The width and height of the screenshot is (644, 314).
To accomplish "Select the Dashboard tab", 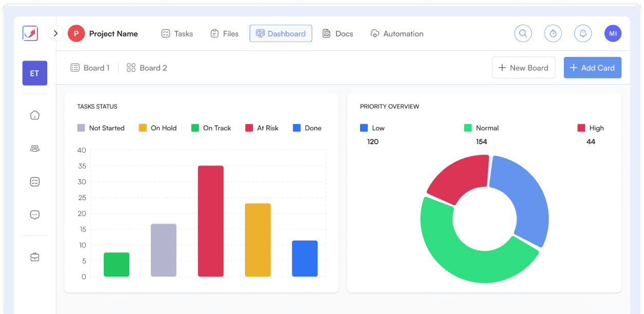I will coord(281,33).
